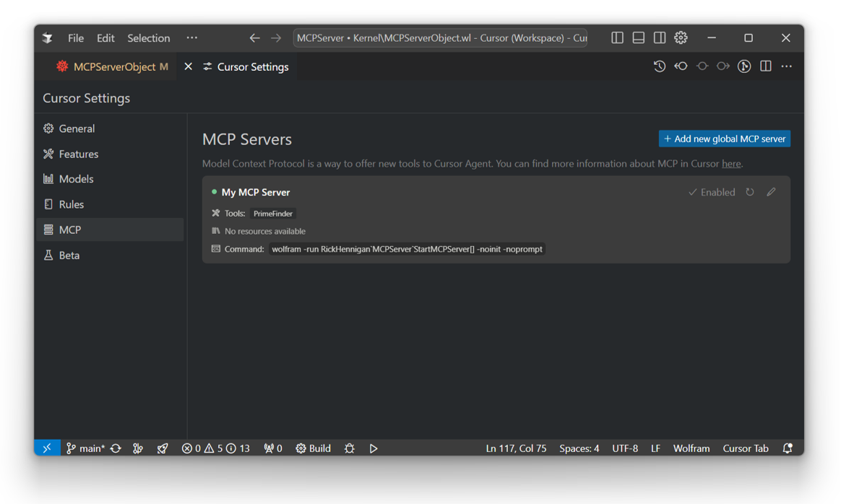Open more editor actions ellipsis menu
This screenshot has height=504, width=841.
786,66
